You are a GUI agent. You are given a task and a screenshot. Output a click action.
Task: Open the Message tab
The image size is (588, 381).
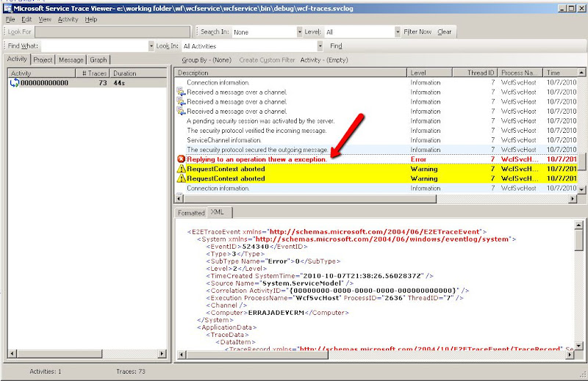(71, 59)
